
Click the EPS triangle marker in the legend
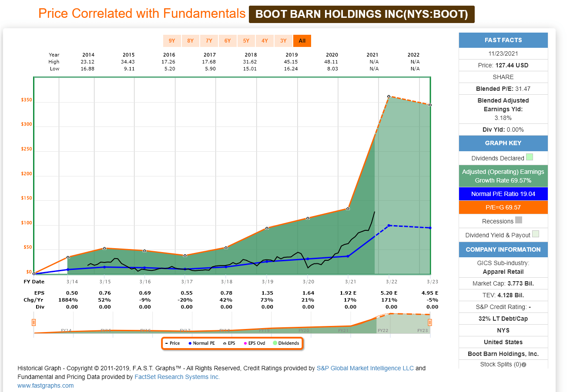point(225,343)
